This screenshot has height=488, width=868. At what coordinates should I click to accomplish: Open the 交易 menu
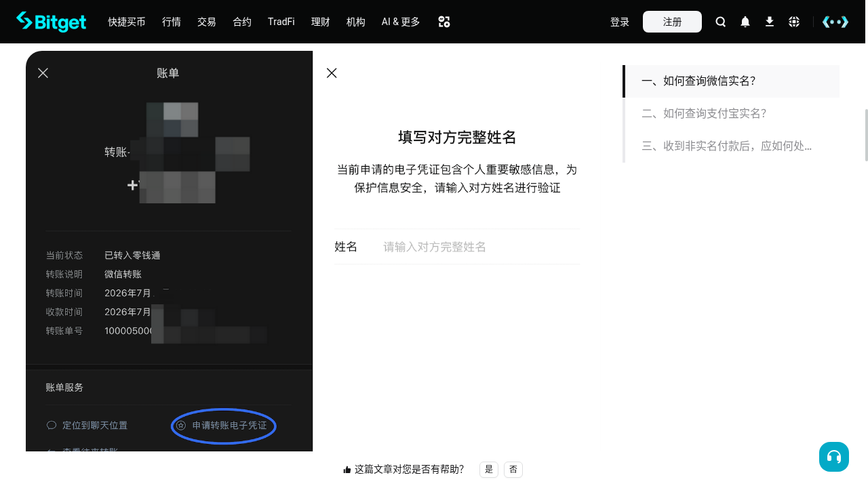coord(207,22)
